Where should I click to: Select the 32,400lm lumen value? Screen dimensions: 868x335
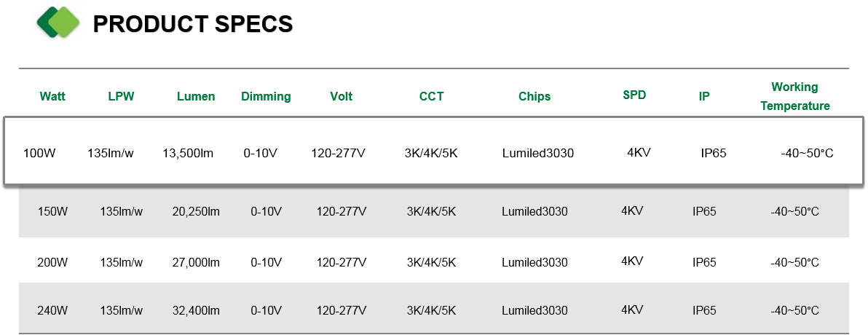[196, 311]
